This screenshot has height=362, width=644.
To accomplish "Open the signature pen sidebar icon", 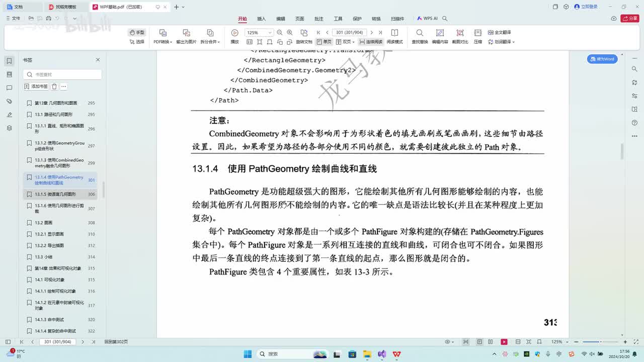I will coord(9,115).
